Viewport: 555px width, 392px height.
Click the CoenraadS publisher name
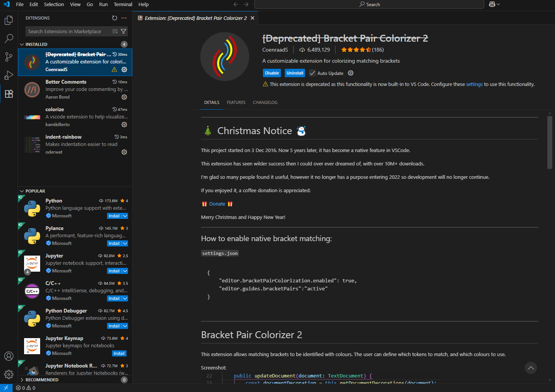coord(275,50)
